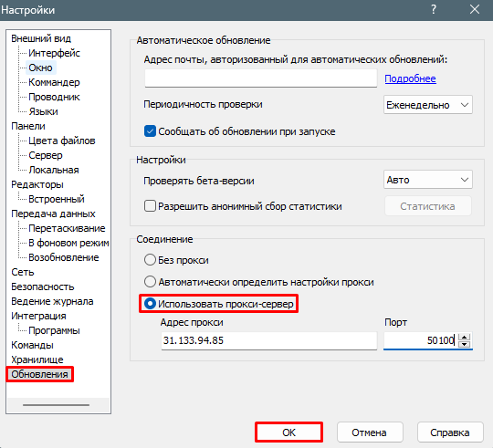This screenshot has height=448, width=493.
Task: Confirm settings with OK button
Action: 288,432
